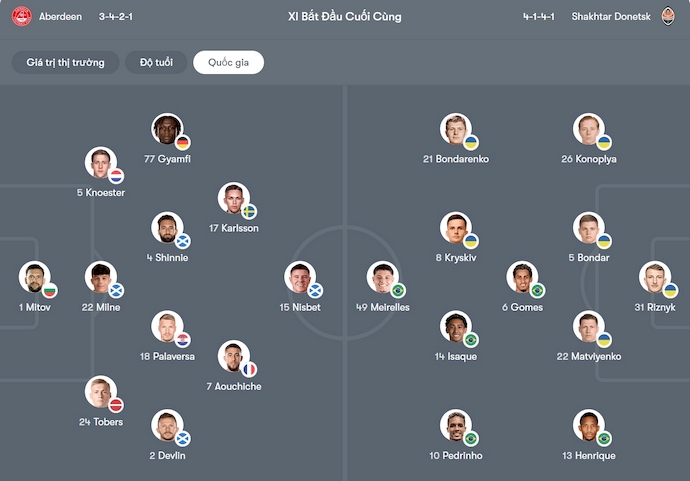
Task: Click player label 21 Bondarenko
Action: [455, 159]
